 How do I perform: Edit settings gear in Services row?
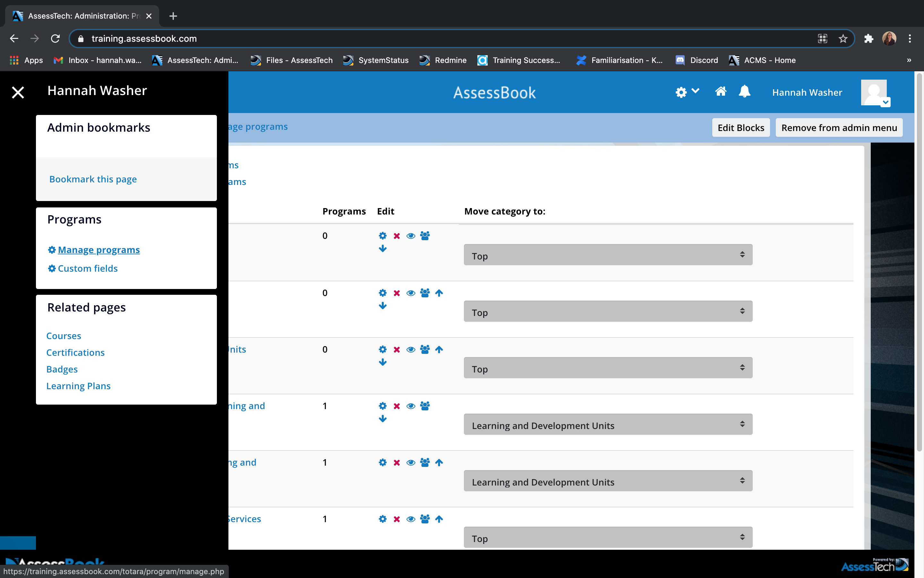(382, 519)
